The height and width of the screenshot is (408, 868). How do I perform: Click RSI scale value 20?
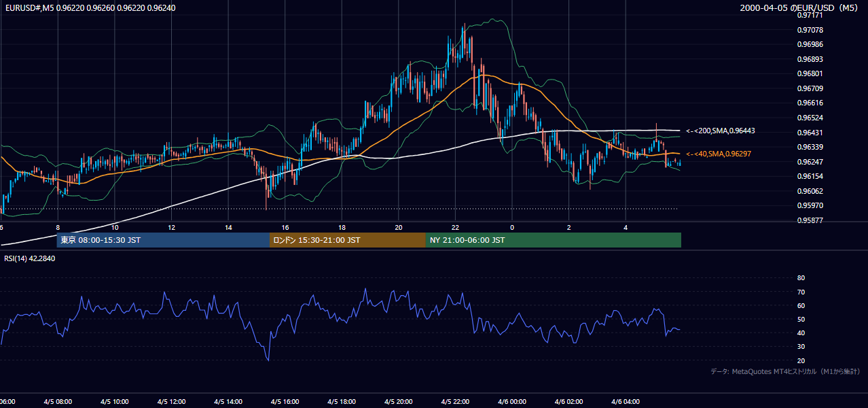point(801,360)
